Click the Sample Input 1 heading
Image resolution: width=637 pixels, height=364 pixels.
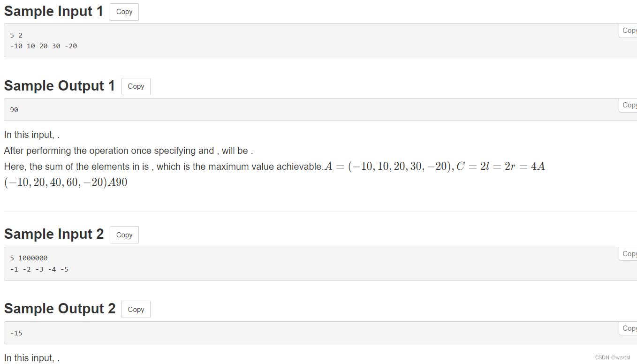pos(53,11)
